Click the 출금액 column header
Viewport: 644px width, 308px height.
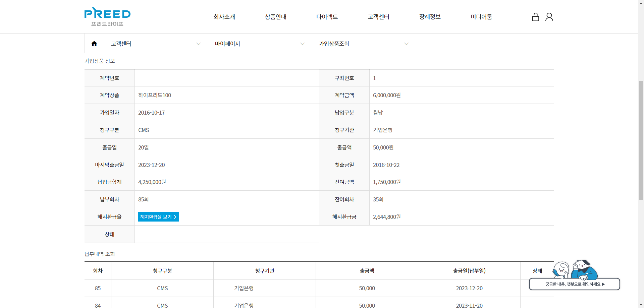pyautogui.click(x=367, y=271)
